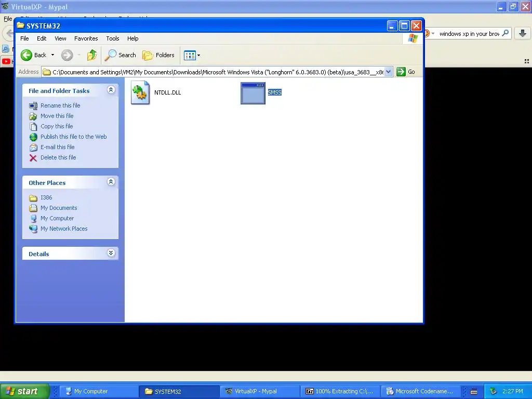Open My Network Places link

(64, 229)
